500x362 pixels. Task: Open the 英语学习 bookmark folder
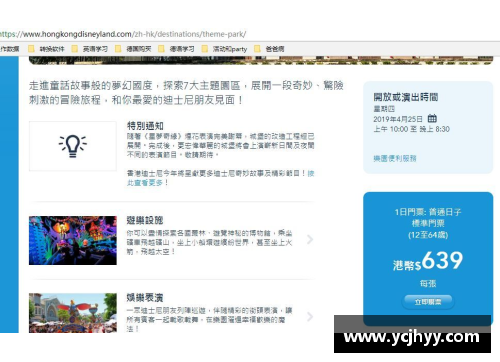coord(90,49)
